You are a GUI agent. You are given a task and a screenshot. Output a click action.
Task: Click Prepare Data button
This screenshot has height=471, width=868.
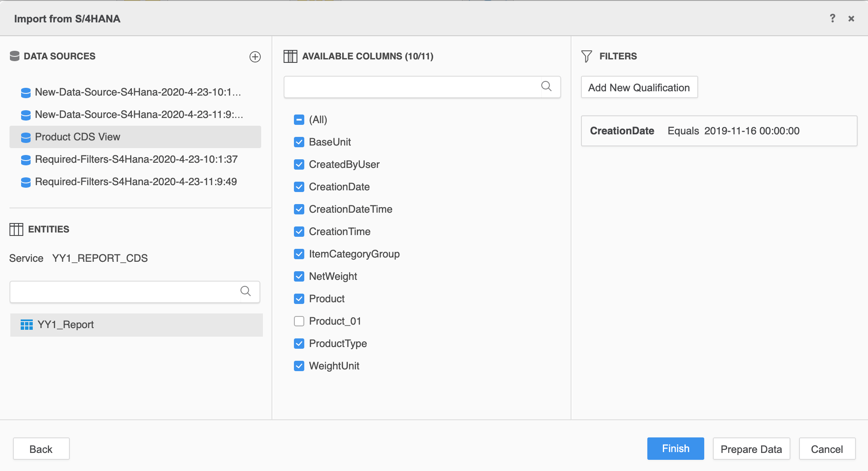coord(751,449)
